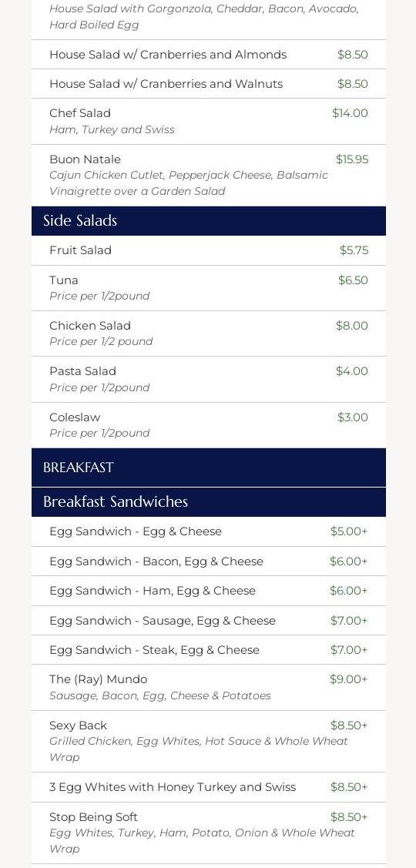Click the Breakfast Sandwiches section header
This screenshot has height=868, width=416.
click(x=208, y=502)
